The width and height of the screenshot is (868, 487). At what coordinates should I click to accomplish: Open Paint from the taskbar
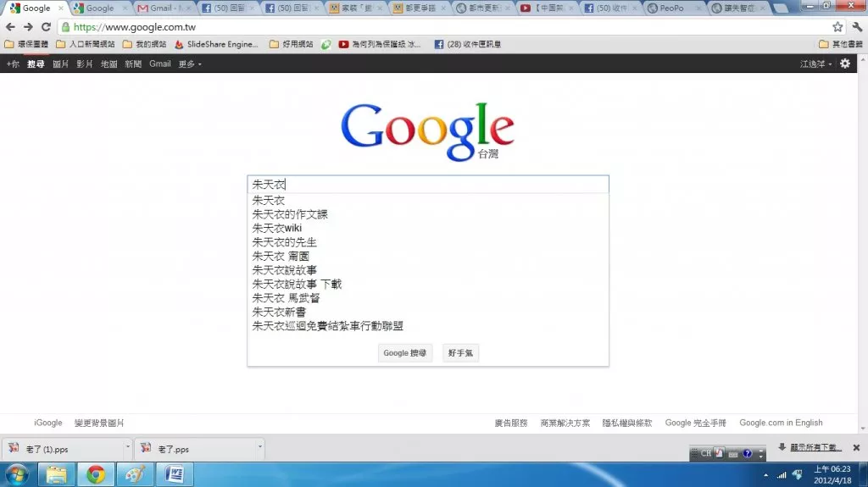click(135, 475)
